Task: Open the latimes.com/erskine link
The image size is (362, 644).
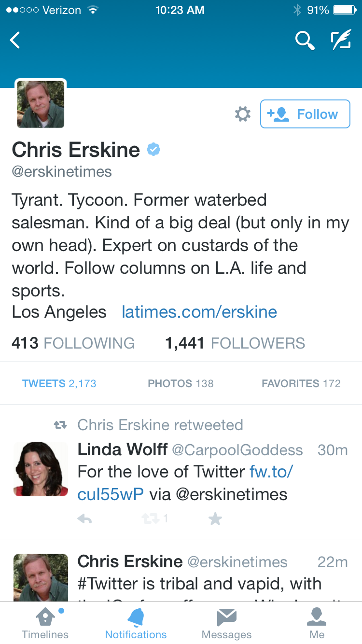Action: [x=199, y=312]
